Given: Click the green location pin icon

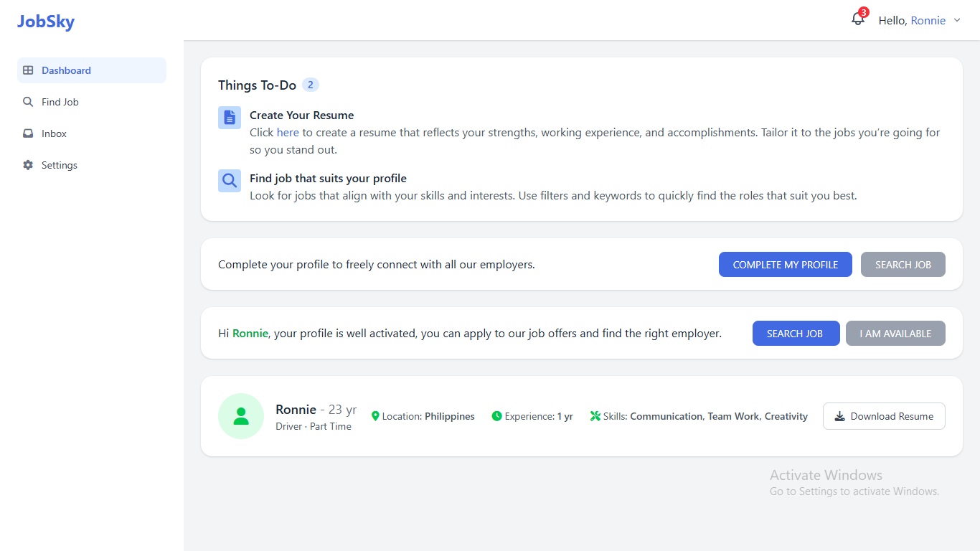Looking at the screenshot, I should tap(375, 416).
